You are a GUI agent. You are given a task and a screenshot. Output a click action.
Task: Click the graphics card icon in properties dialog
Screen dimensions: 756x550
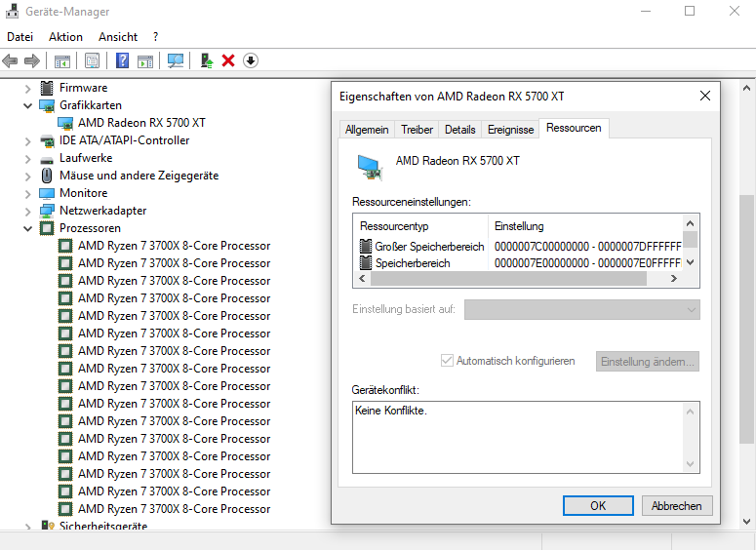tap(370, 168)
